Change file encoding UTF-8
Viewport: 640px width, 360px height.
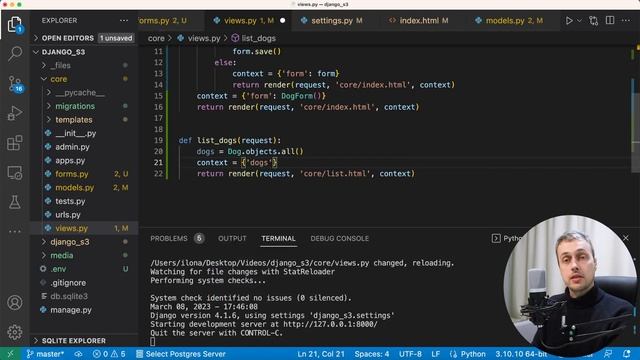pyautogui.click(x=410, y=354)
